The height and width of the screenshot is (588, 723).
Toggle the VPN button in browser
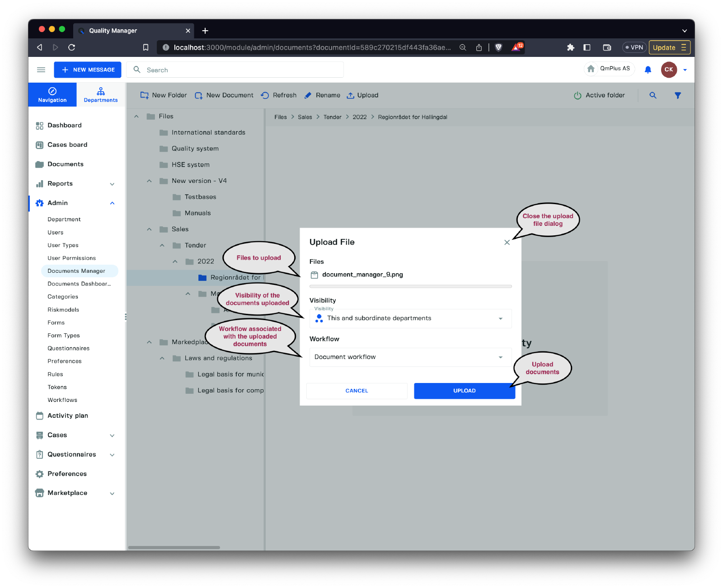(634, 47)
